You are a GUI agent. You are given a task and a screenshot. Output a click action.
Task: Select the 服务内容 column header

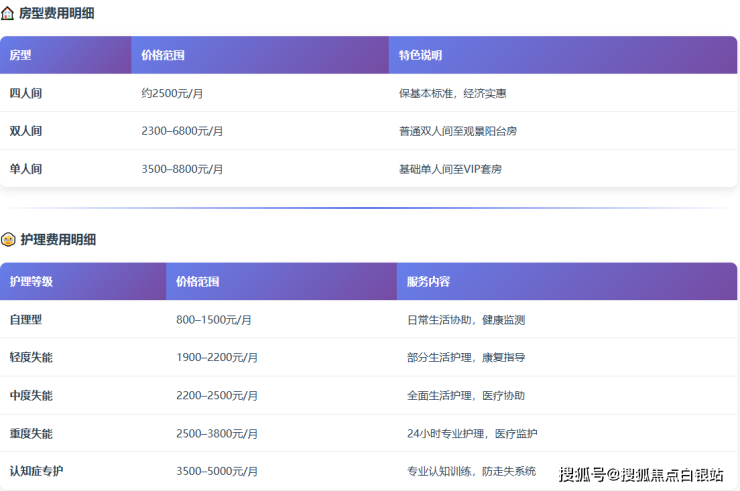[428, 282]
